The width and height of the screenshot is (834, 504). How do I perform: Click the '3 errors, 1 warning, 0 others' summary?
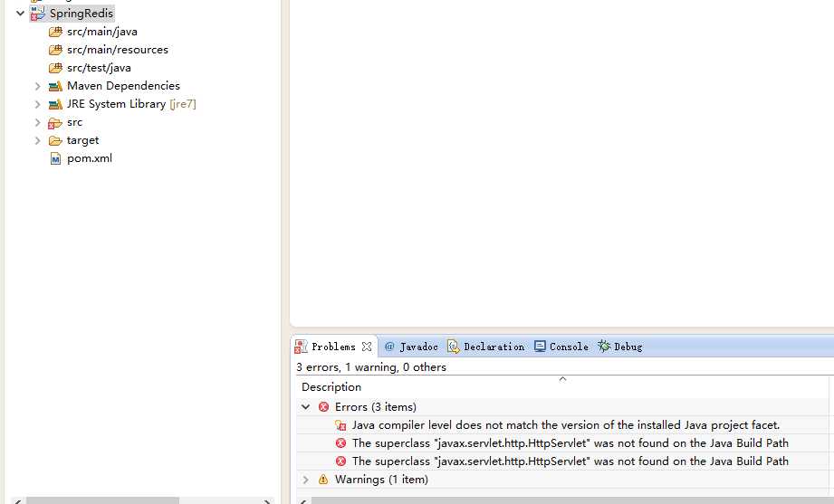[370, 367]
